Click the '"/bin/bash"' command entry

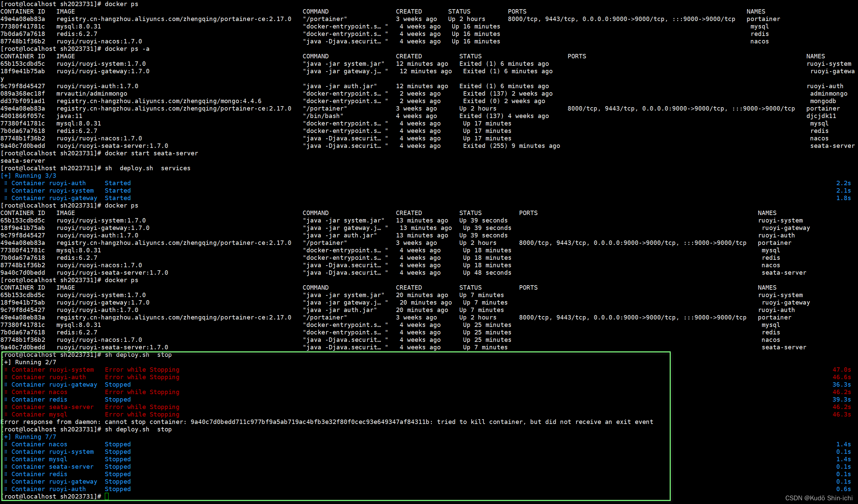tap(323, 116)
